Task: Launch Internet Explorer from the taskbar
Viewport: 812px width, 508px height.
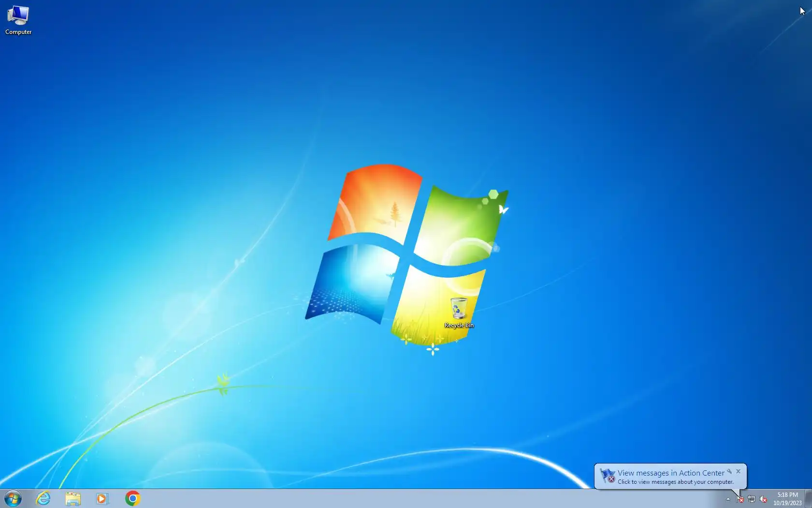Action: click(43, 498)
